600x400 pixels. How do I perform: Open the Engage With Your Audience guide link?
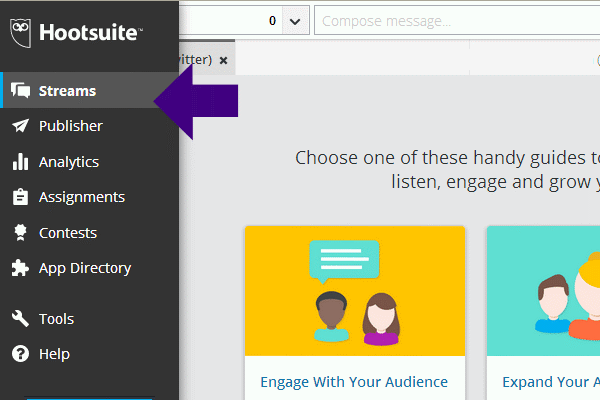(x=354, y=382)
